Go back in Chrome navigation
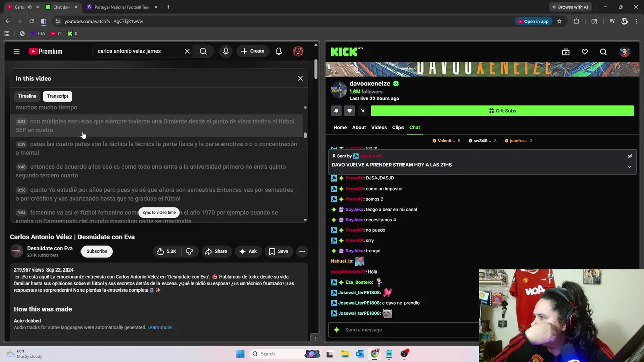Screen dimensions: 644x362 click(7, 21)
